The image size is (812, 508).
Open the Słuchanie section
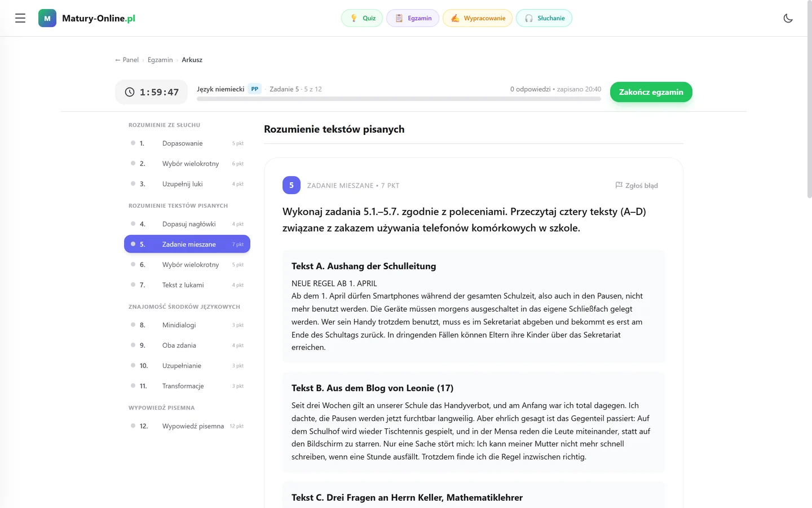[544, 18]
